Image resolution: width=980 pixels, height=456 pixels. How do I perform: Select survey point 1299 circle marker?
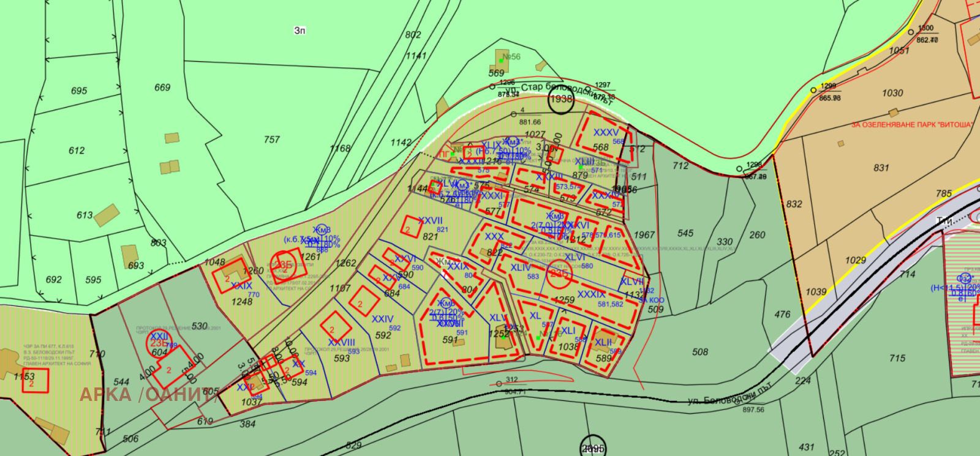tap(813, 90)
